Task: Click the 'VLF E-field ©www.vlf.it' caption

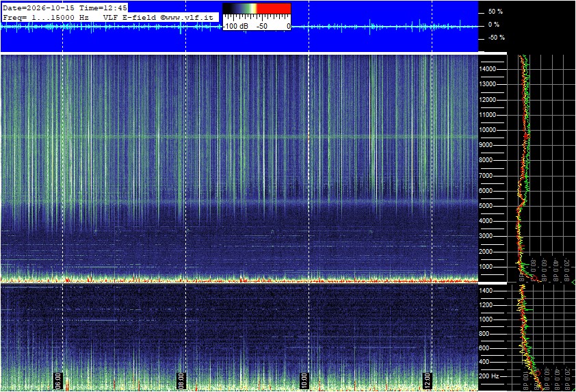Action: [x=158, y=17]
